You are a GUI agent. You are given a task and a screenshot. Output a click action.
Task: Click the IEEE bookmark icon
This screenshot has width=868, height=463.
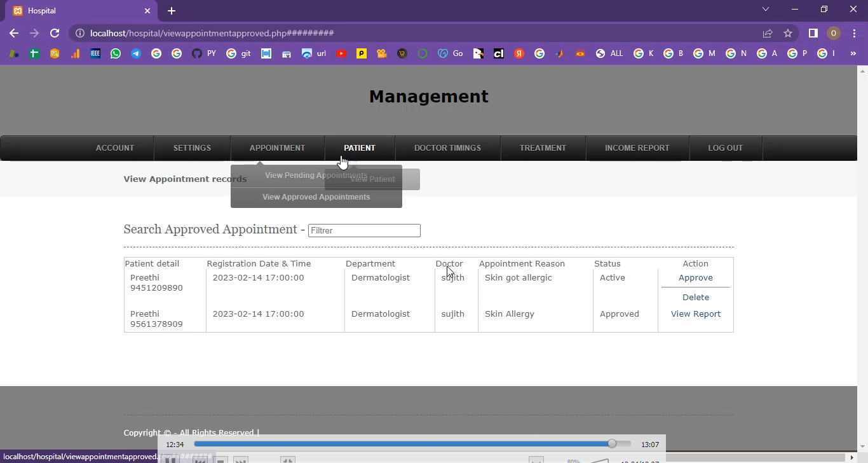tap(95, 54)
